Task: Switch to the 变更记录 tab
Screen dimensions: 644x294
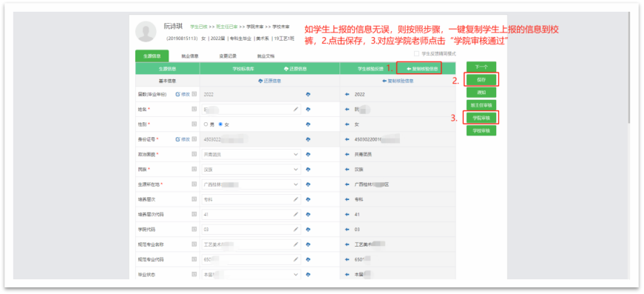Action: (228, 56)
